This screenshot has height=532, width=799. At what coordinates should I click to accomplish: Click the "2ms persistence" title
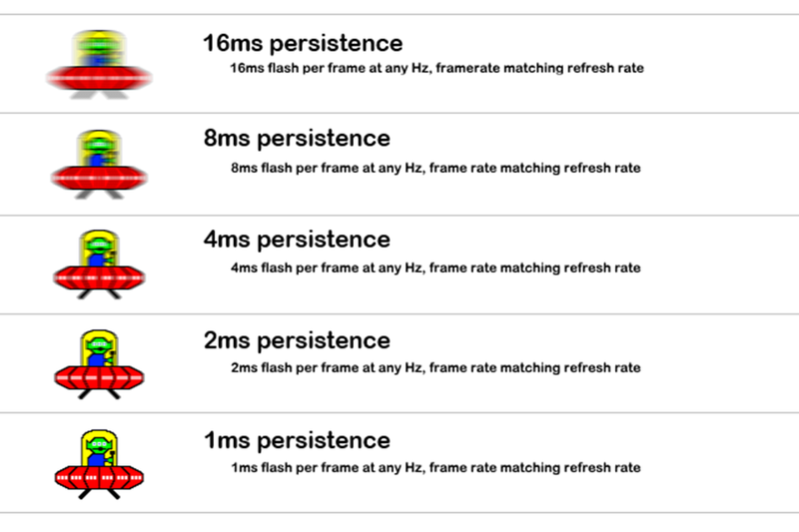pyautogui.click(x=296, y=340)
